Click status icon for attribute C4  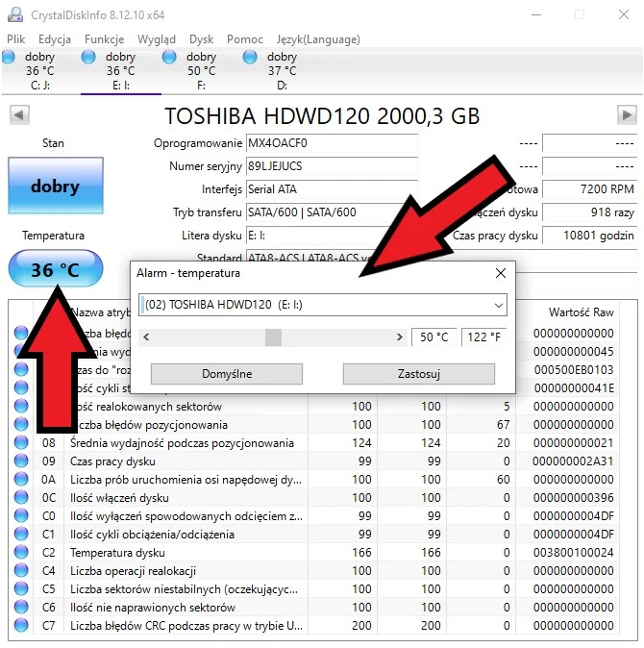(x=21, y=571)
